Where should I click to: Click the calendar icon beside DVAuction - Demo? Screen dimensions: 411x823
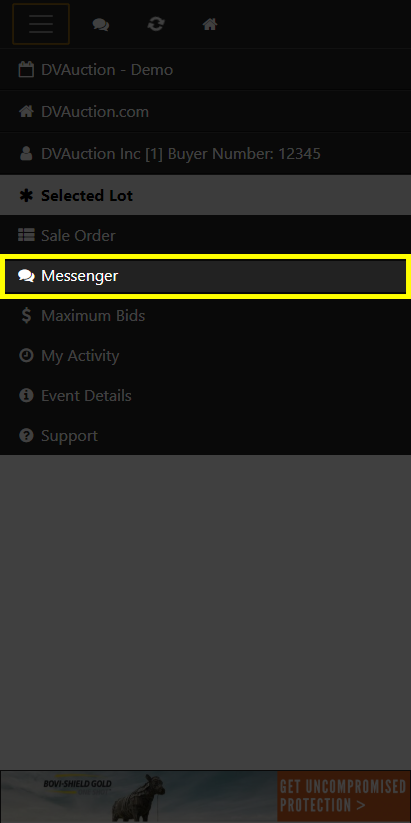coord(26,69)
